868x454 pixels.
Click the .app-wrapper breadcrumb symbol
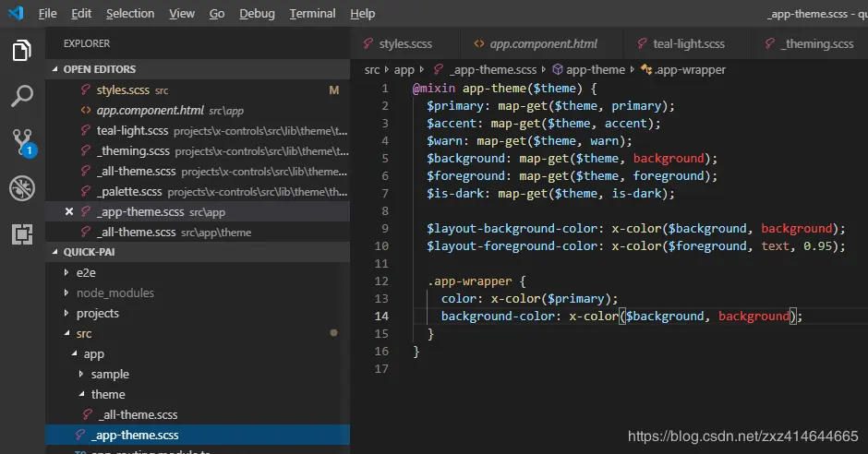(683, 70)
